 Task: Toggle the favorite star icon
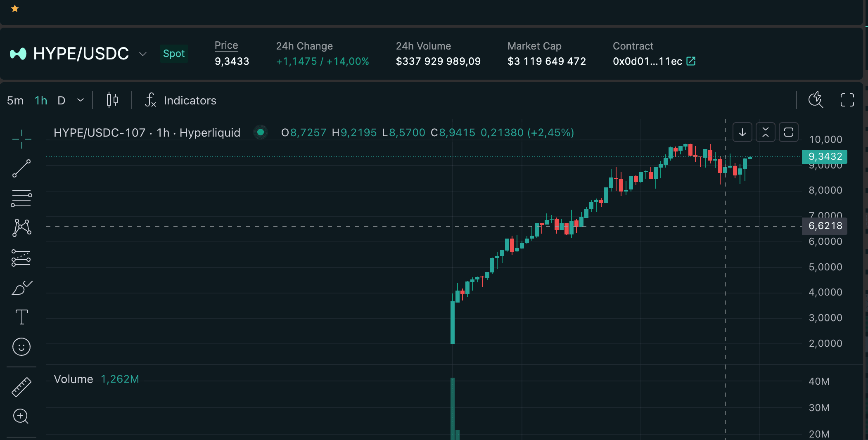(15, 9)
